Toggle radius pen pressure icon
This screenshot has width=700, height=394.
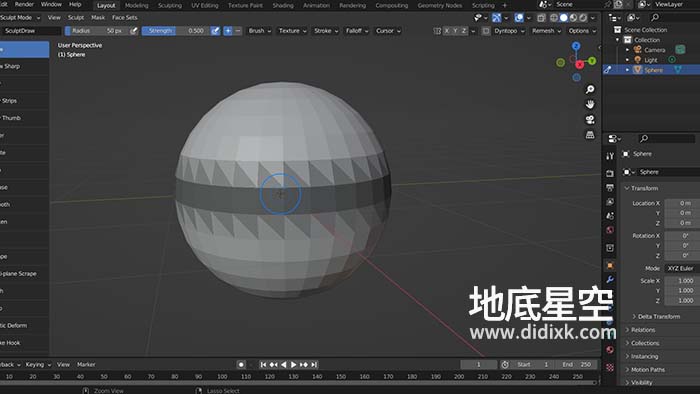133,31
